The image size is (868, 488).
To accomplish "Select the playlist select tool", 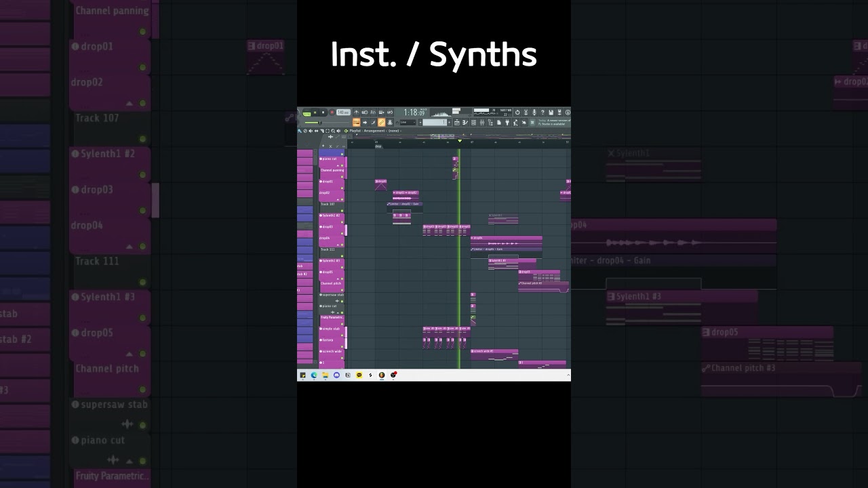I will tap(328, 131).
